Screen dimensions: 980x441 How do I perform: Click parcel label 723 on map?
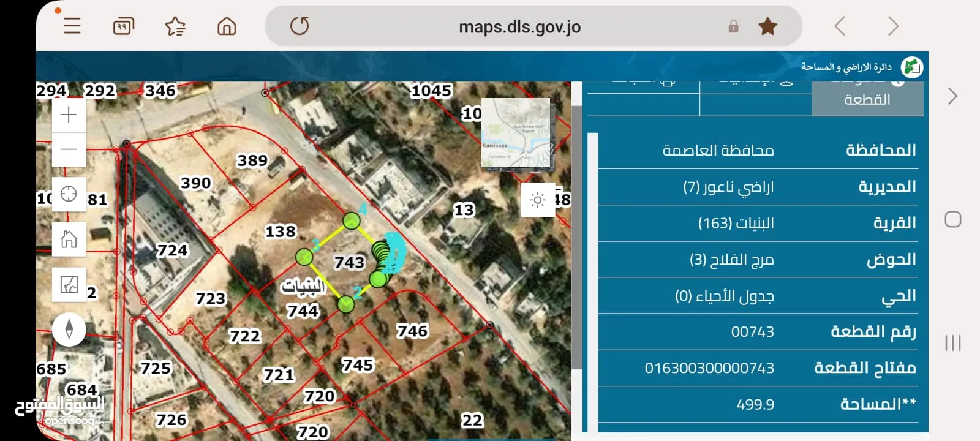(211, 299)
